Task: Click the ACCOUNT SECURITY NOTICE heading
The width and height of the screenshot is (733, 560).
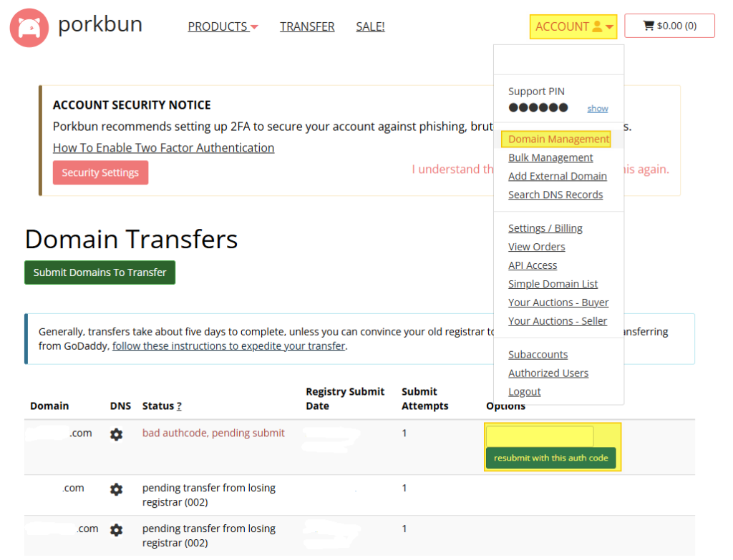Action: (x=132, y=105)
